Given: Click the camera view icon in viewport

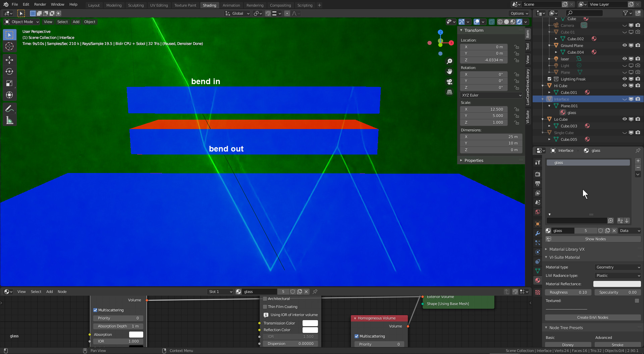Looking at the screenshot, I should coord(449,82).
